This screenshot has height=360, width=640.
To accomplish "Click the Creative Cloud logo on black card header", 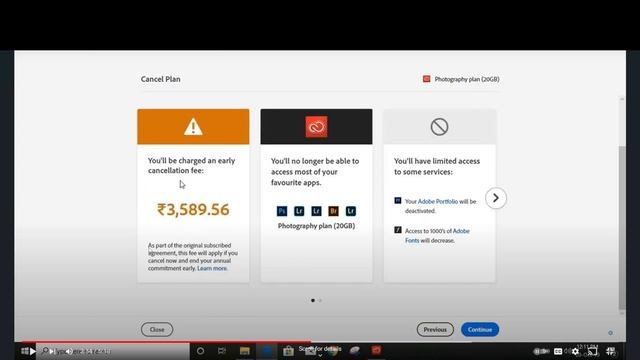I will coord(316,127).
